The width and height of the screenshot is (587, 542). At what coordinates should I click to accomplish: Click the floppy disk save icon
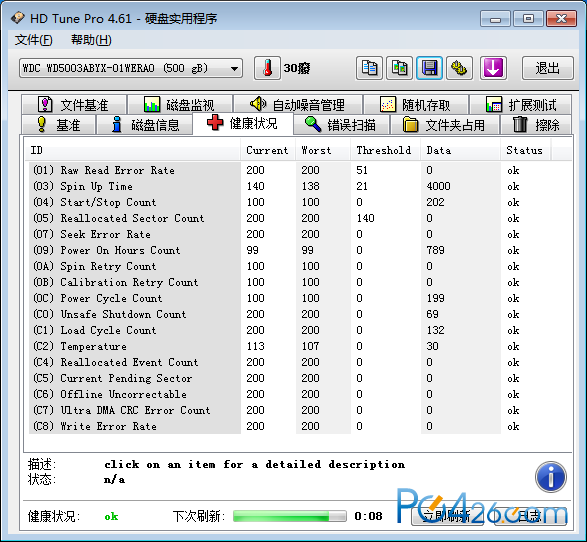coord(429,68)
